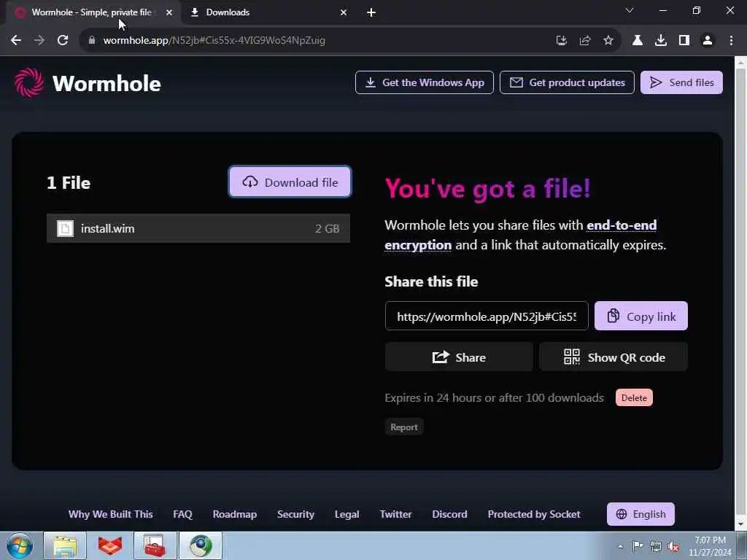Open the browser downloads toolbar icon
This screenshot has width=747, height=560.
click(661, 41)
